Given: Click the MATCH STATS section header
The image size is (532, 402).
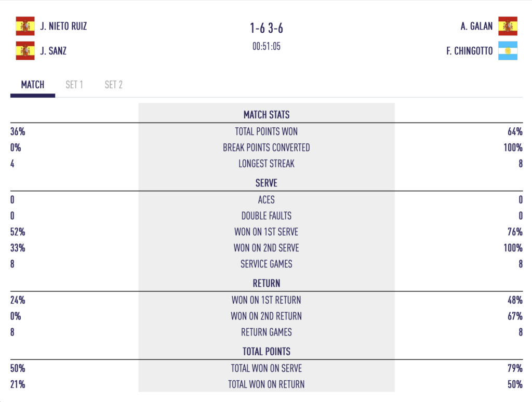Looking at the screenshot, I should (x=267, y=115).
